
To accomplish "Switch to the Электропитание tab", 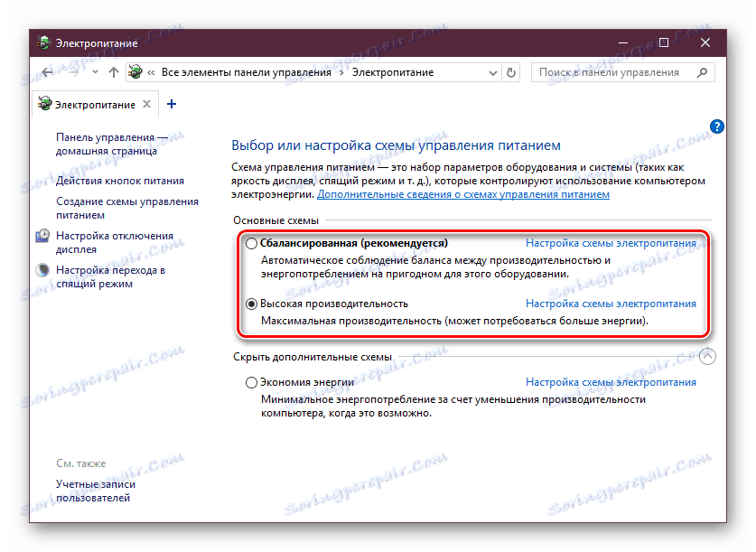I will pos(95,105).
